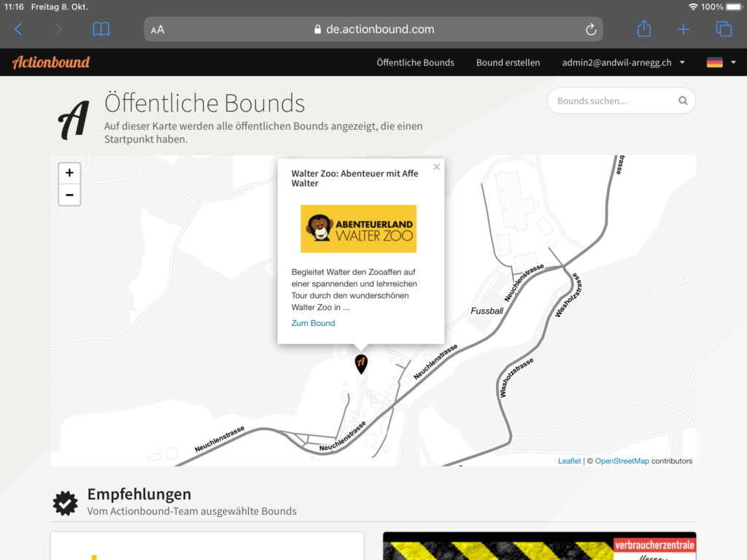This screenshot has height=560, width=747.
Task: Open the Safari bookmarks book icon
Action: point(101,29)
